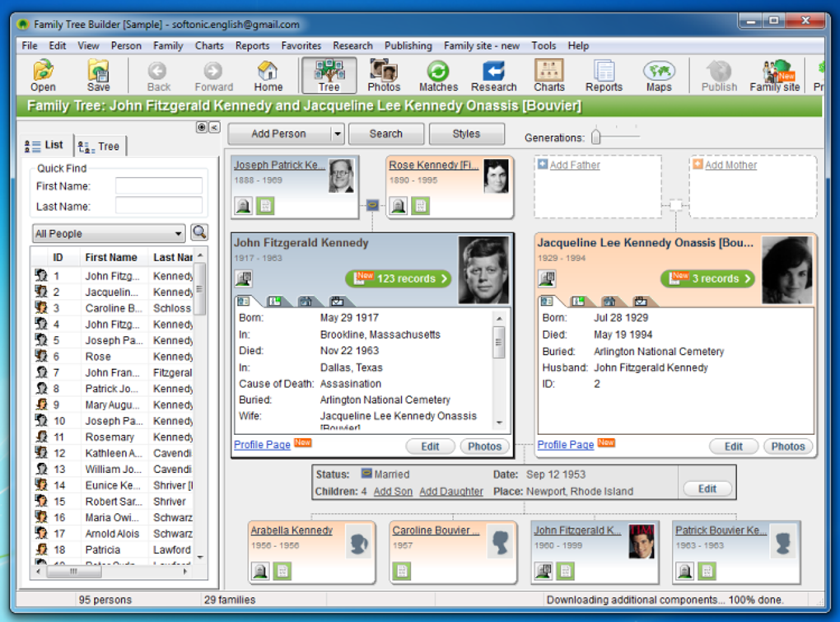
Task: Expand the Add Person dropdown arrow
Action: click(338, 134)
